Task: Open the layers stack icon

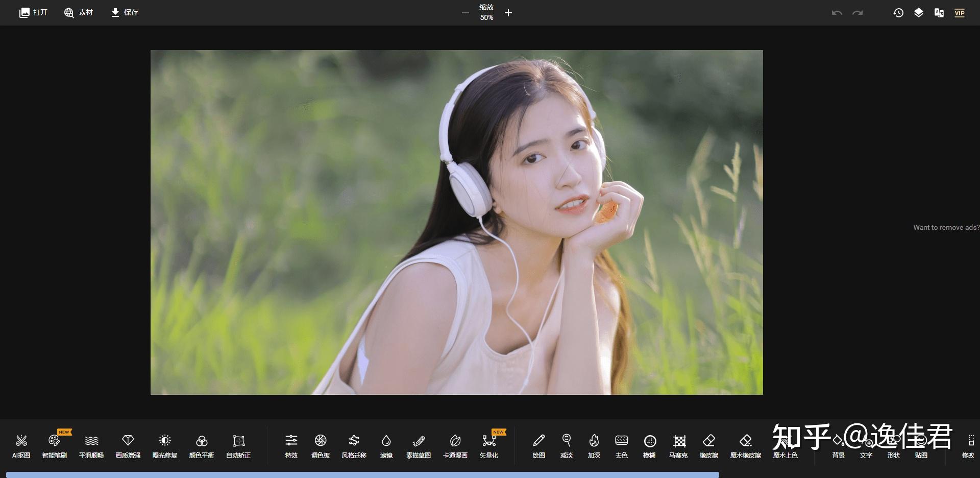Action: 919,13
